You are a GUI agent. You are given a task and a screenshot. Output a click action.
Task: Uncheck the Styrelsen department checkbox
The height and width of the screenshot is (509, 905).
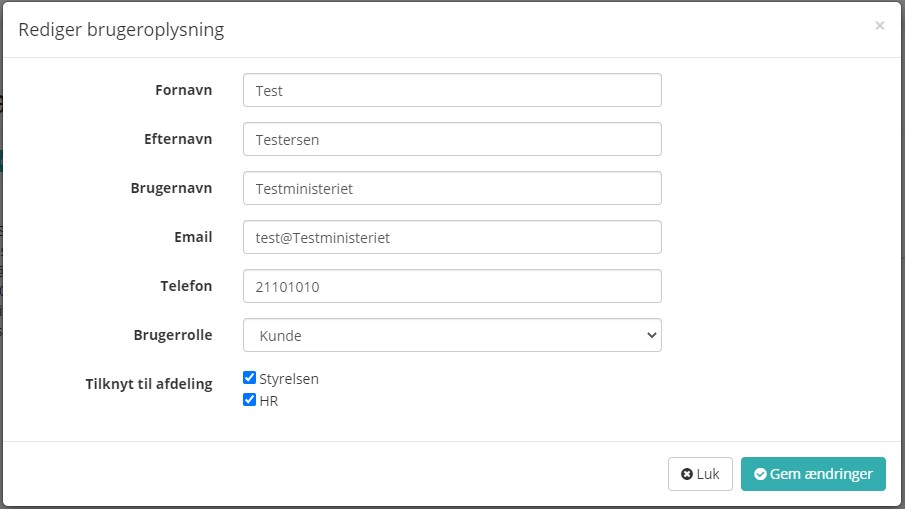pyautogui.click(x=250, y=378)
